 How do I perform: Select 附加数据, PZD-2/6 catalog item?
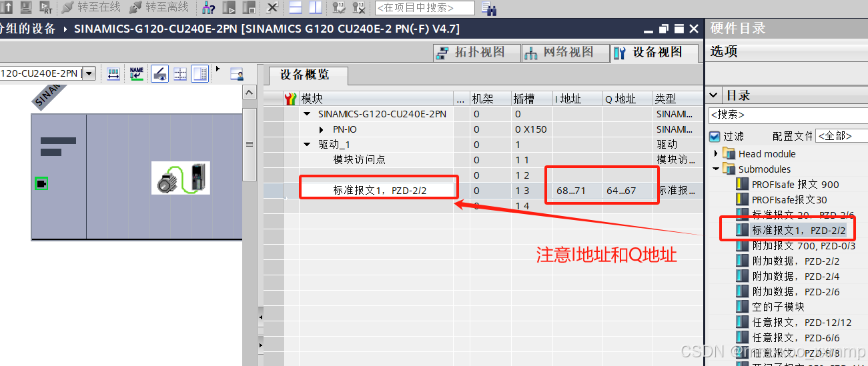tap(788, 291)
